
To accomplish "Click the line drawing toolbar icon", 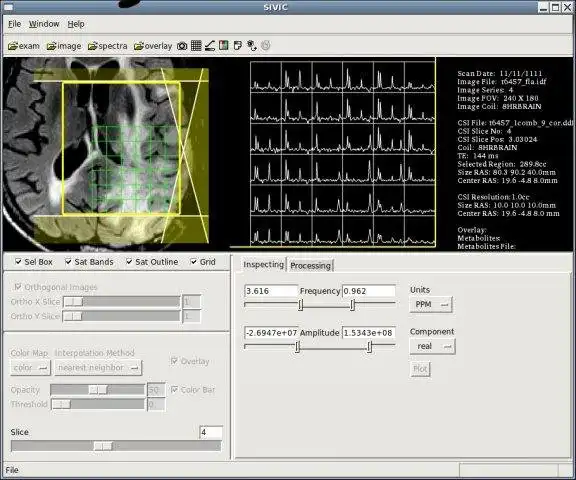I will pos(210,46).
